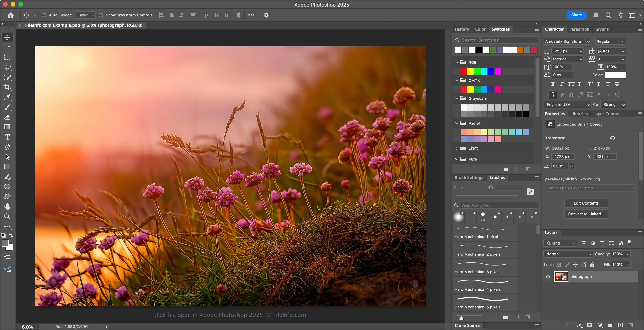The height and width of the screenshot is (330, 644).
Task: Open the options bar settings gear
Action: coord(266,15)
